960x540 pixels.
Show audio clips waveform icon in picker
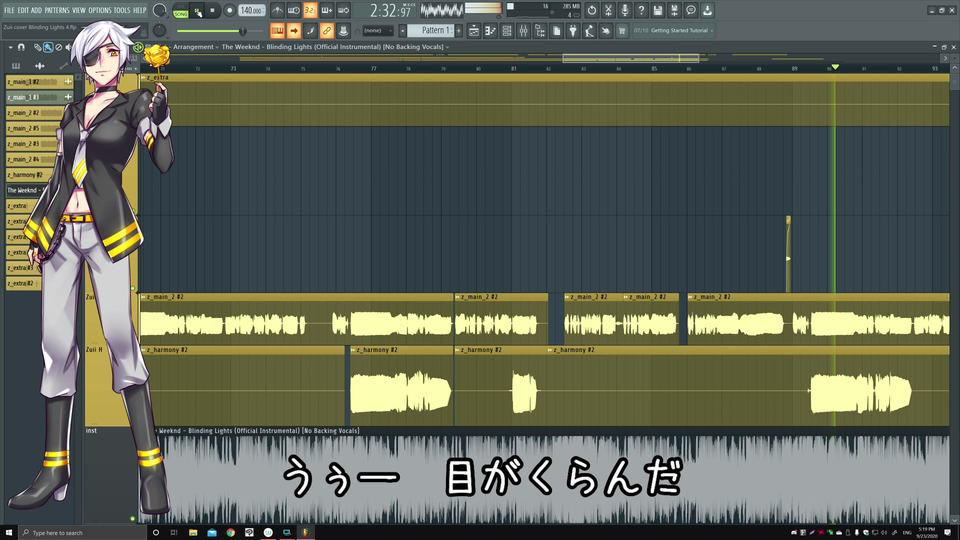[x=40, y=66]
